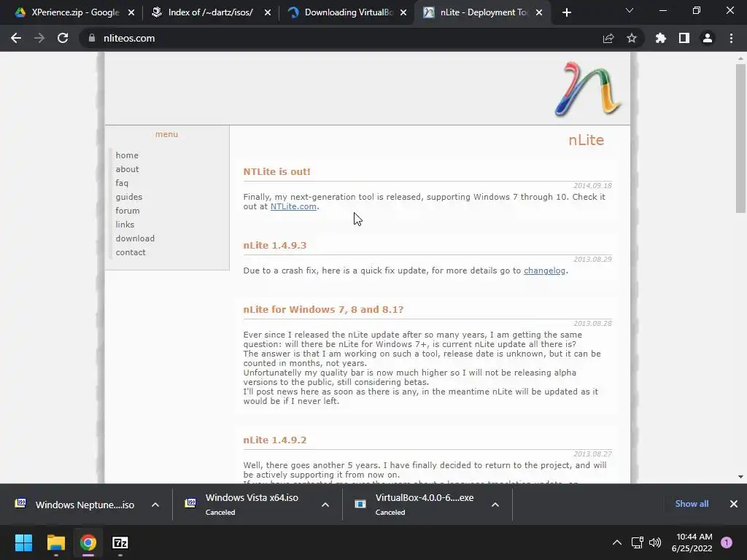This screenshot has width=747, height=560.
Task: Show hidden system tray icons
Action: pyautogui.click(x=617, y=542)
